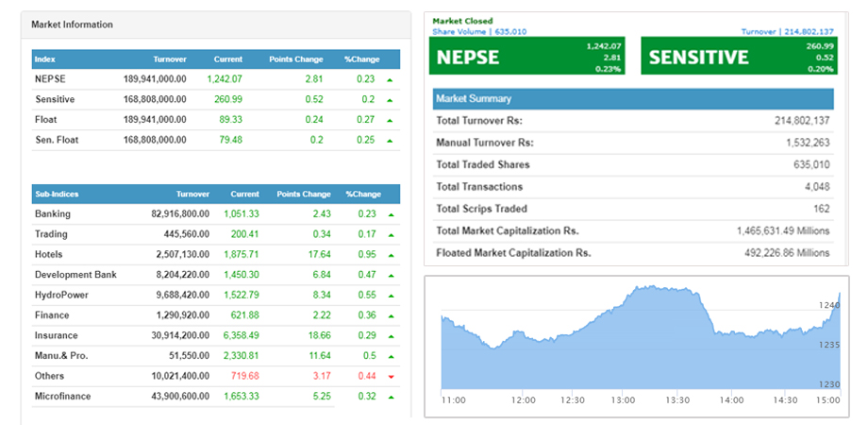The image size is (868, 425).
Task: Click the up arrow in Finance row
Action: tap(392, 315)
